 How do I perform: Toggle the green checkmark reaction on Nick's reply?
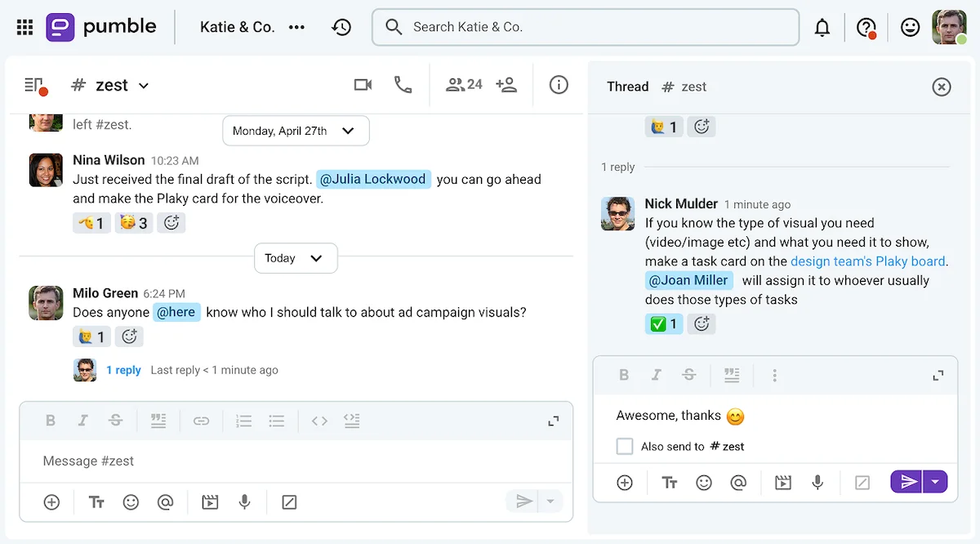pos(664,324)
